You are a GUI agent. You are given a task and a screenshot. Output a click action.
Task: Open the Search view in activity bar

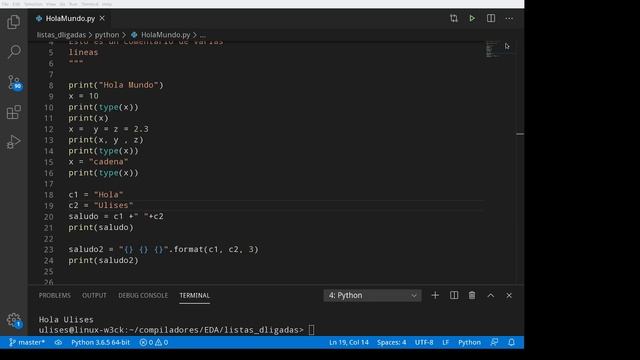pyautogui.click(x=13, y=51)
